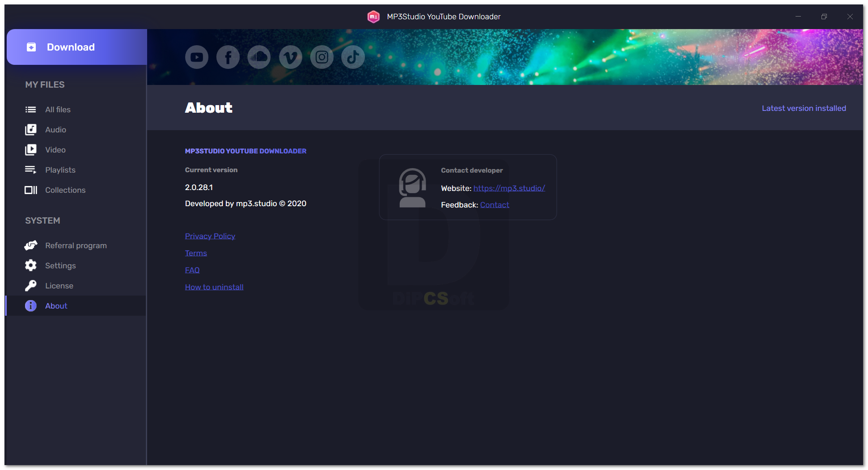Click the Contact developer label
The height and width of the screenshot is (470, 868).
click(x=472, y=170)
